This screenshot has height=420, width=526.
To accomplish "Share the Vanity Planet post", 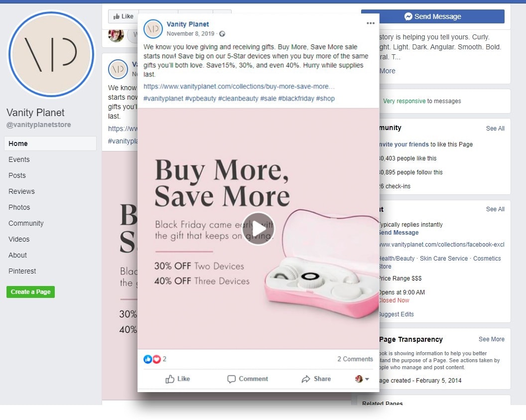I will point(316,379).
